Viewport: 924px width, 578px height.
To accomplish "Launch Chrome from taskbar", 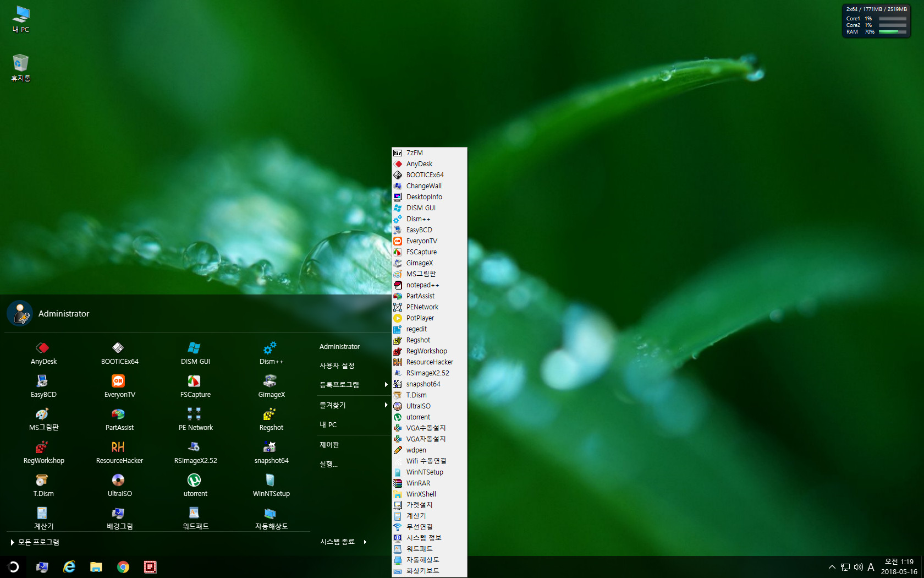I will (123, 567).
